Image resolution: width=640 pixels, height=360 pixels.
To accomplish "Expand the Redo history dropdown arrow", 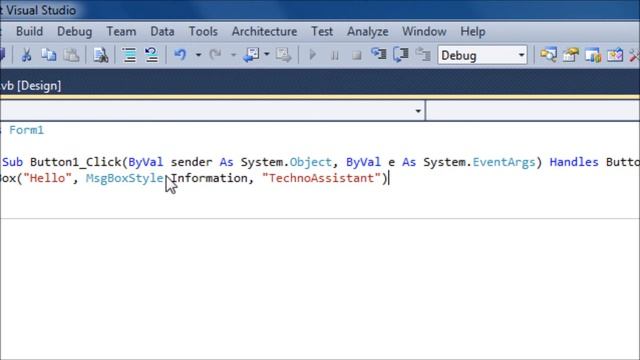I will tap(233, 55).
